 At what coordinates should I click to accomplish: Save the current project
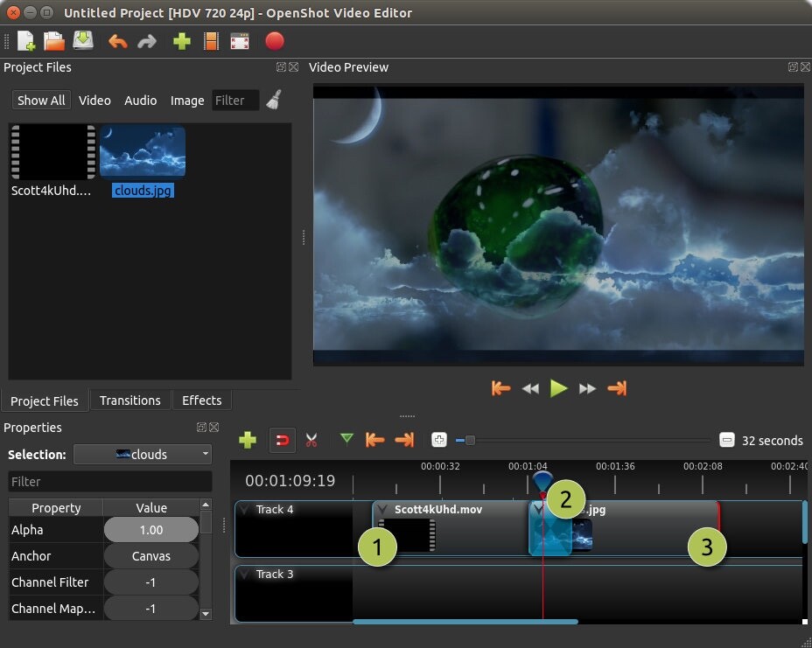[x=81, y=40]
